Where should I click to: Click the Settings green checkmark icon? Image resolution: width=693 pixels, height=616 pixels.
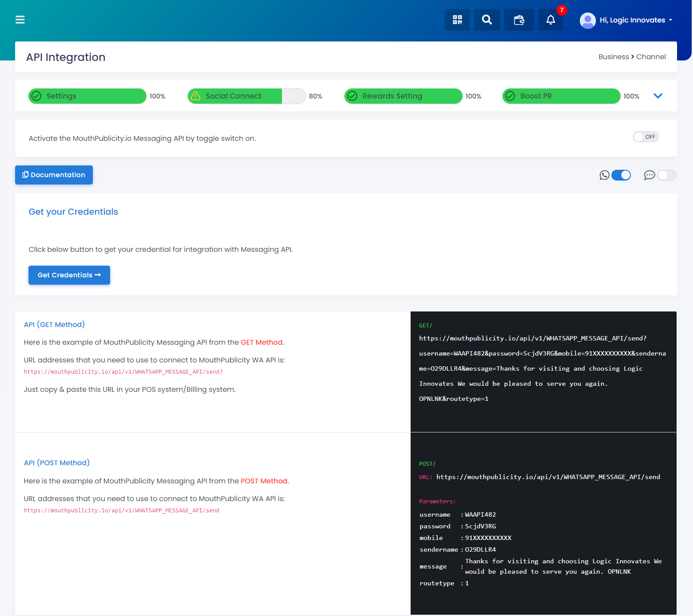click(x=37, y=96)
